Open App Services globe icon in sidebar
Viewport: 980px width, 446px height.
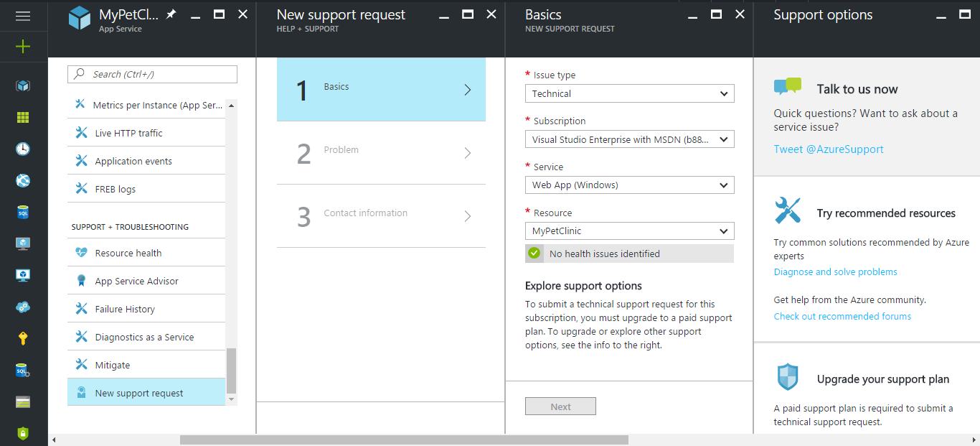23,180
